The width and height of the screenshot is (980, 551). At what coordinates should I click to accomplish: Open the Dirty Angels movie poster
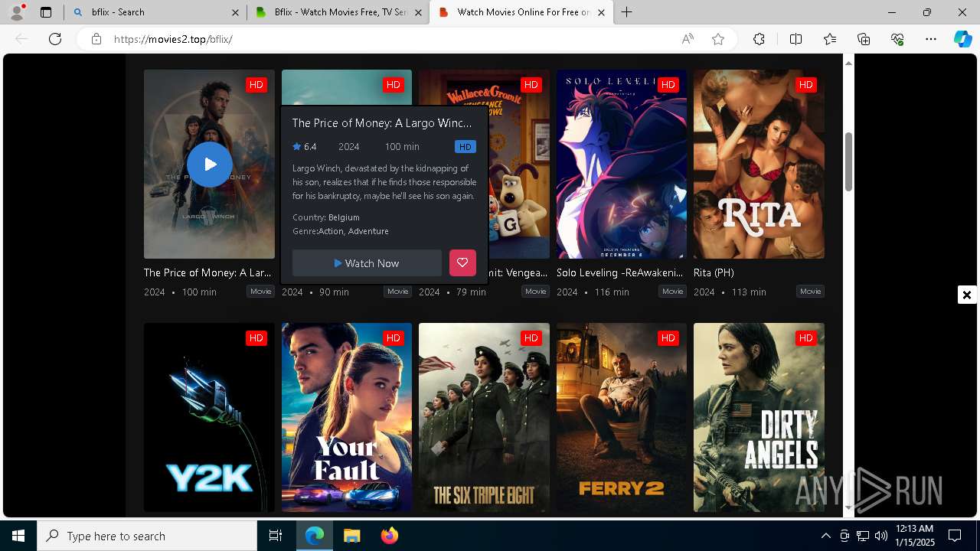pyautogui.click(x=759, y=417)
